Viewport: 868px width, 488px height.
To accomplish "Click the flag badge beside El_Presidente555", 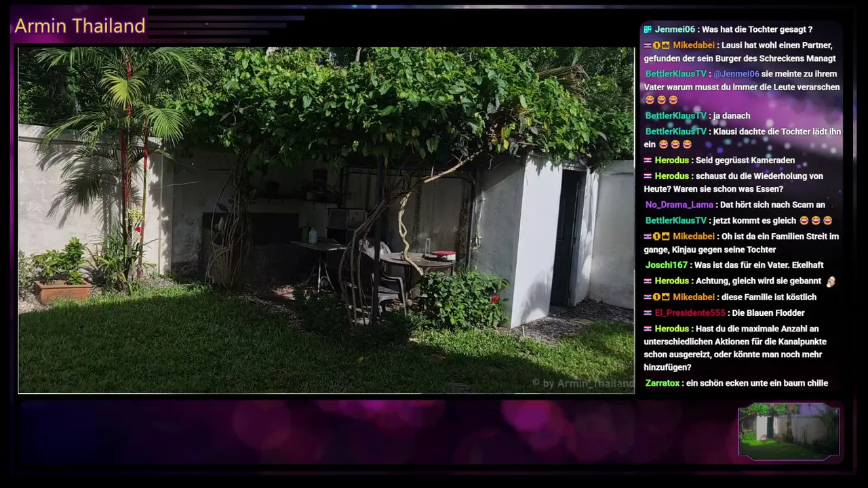I will click(x=648, y=313).
